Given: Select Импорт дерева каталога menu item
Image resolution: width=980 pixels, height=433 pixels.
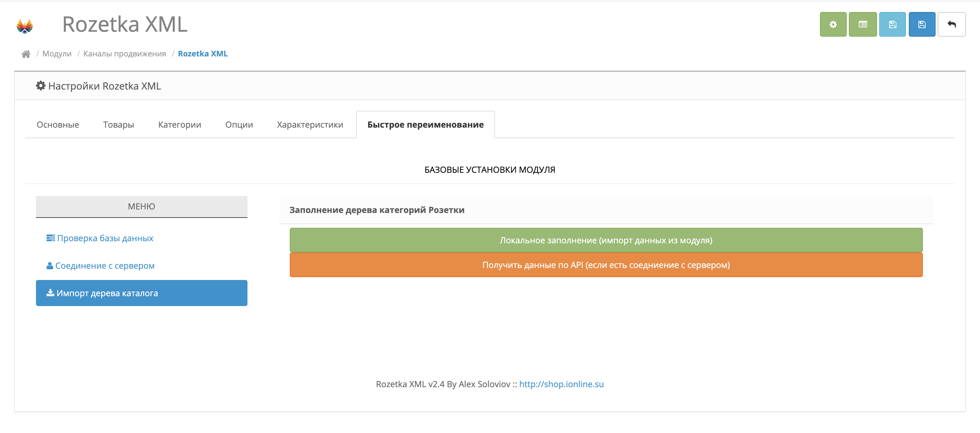Looking at the screenshot, I should (x=141, y=293).
